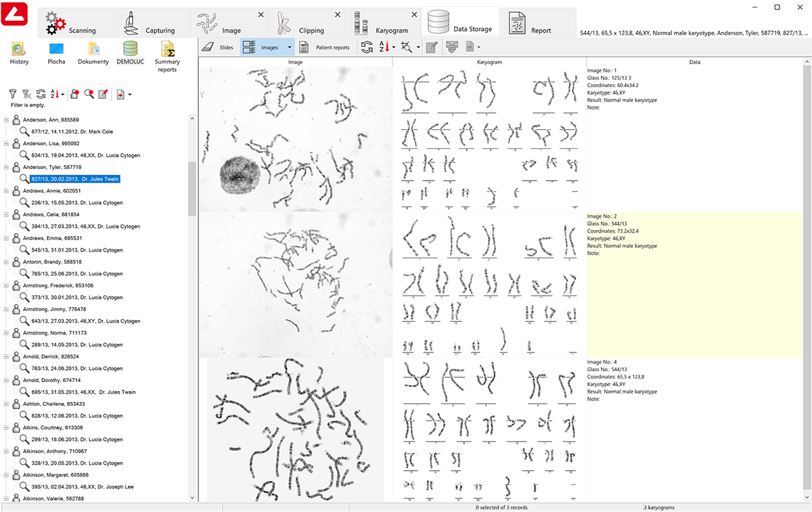The image size is (812, 512).
Task: Collapse the Ashton, Charlene tree node
Action: [x=7, y=404]
